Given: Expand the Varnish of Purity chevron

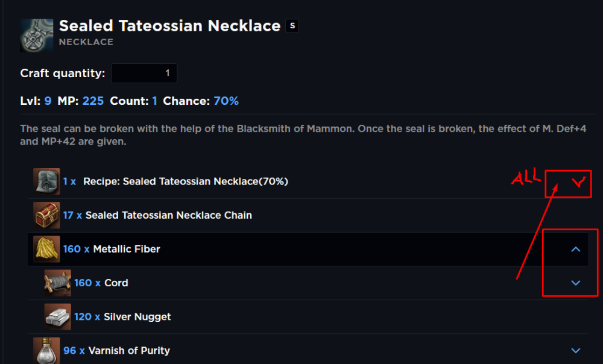Looking at the screenshot, I should [x=576, y=350].
